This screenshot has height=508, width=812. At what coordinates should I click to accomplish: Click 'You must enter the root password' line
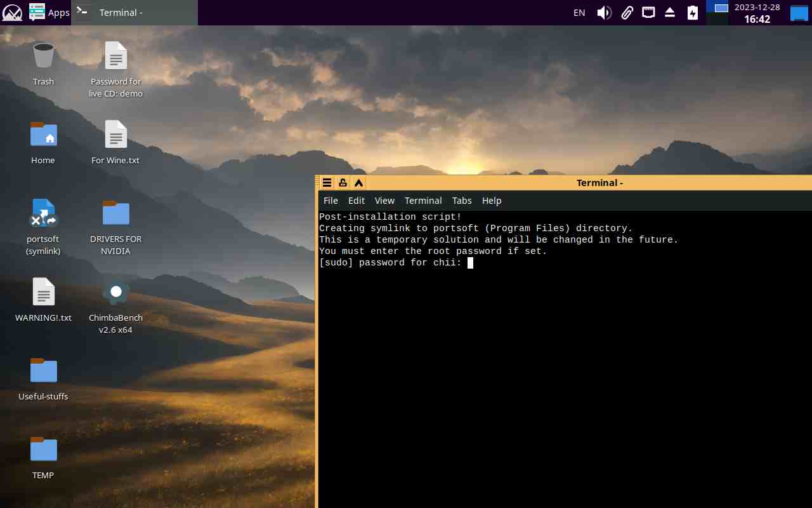433,251
